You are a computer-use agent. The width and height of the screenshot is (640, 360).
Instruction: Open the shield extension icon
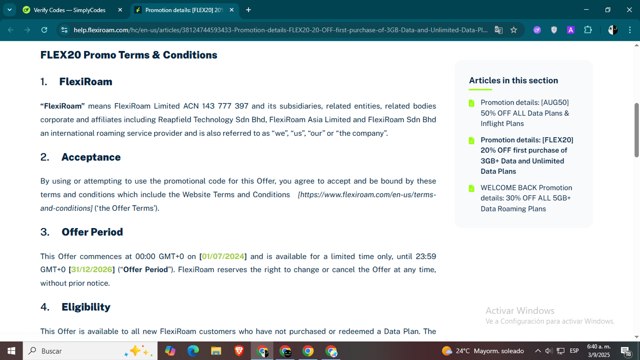pos(553,30)
